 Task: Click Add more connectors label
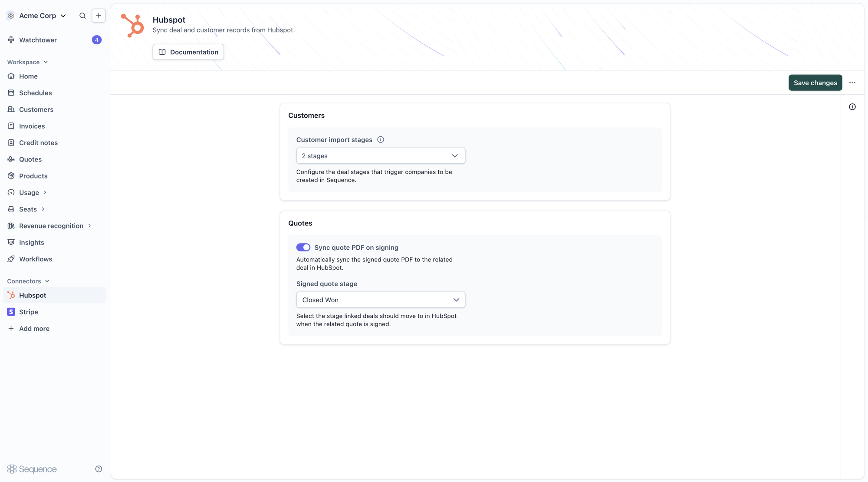34,329
